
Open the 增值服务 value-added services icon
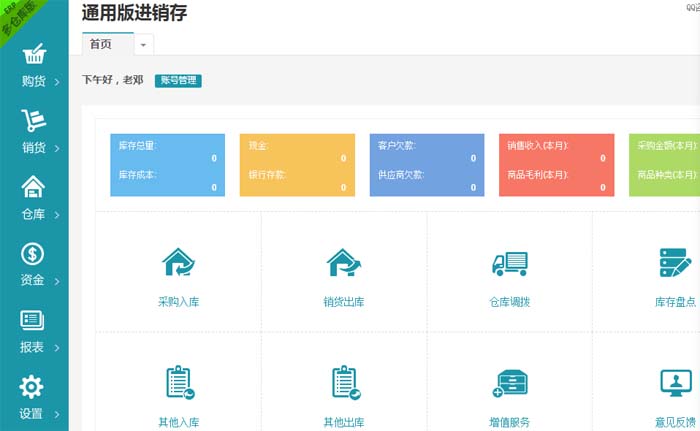pos(509,383)
